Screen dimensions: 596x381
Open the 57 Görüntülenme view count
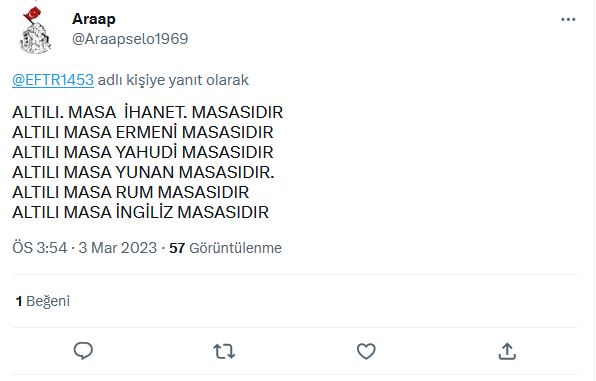tap(225, 248)
